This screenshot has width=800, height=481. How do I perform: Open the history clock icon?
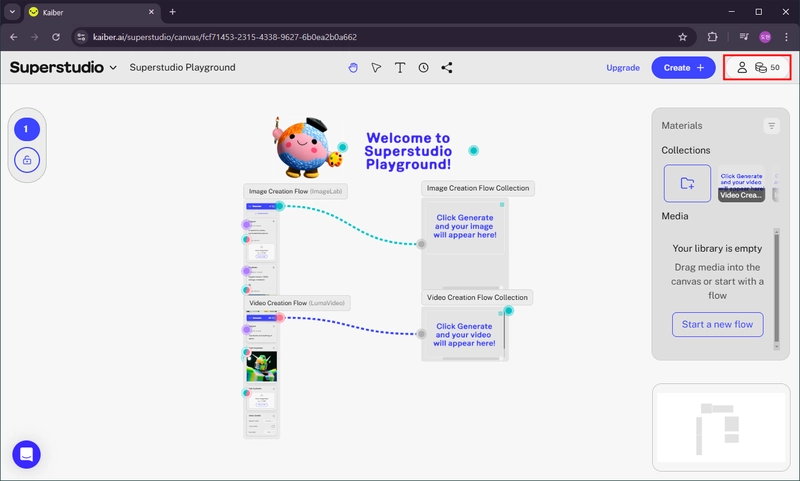pyautogui.click(x=423, y=67)
